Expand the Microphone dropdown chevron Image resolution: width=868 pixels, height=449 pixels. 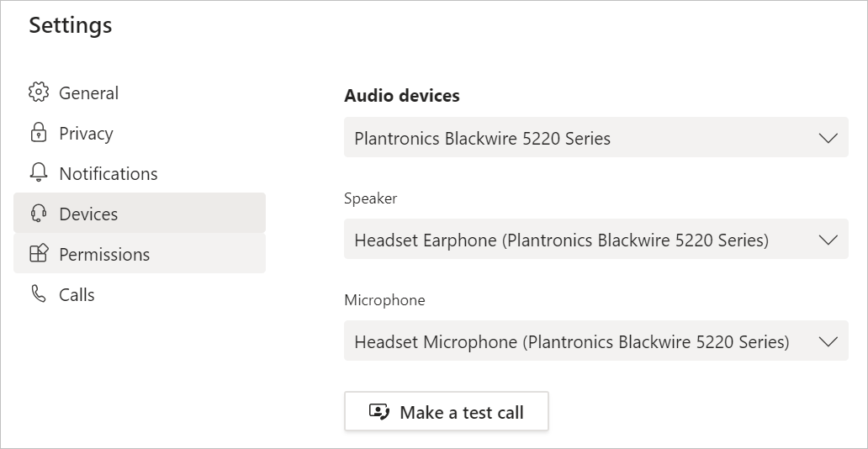pos(828,341)
